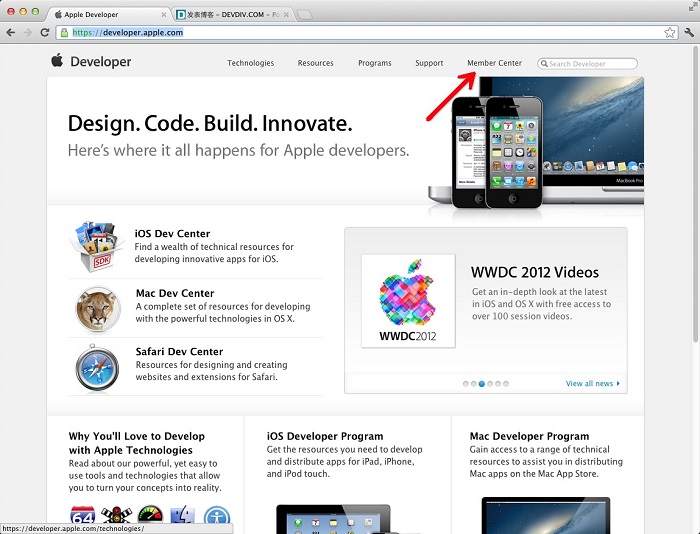Click the WWDC2012 colorful Apple thumbnail

pyautogui.click(x=408, y=301)
